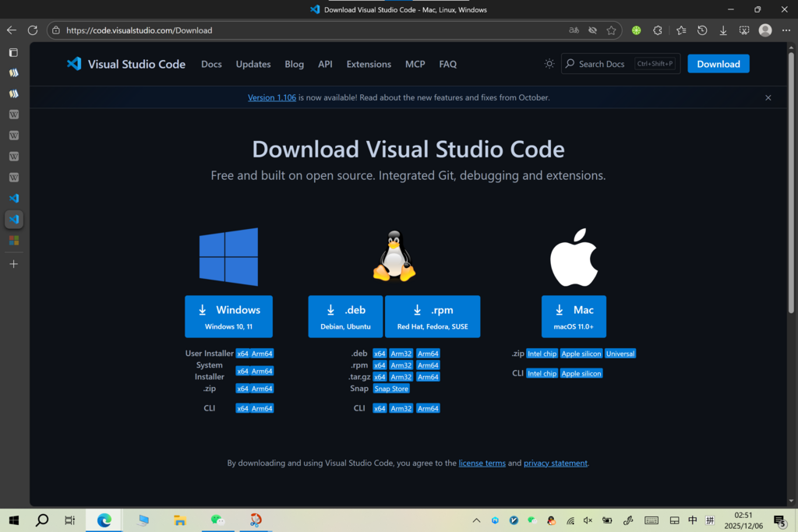
Task: Reload the page with the refresh icon
Action: [32, 30]
